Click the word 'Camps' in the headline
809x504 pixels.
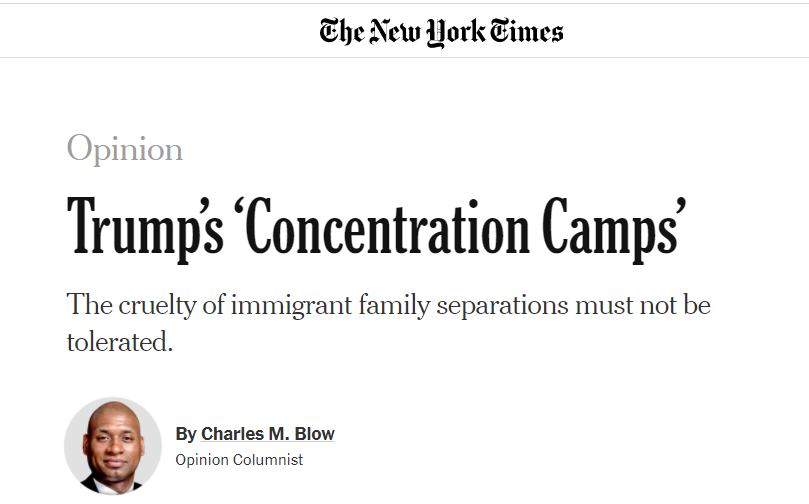[x=614, y=228]
